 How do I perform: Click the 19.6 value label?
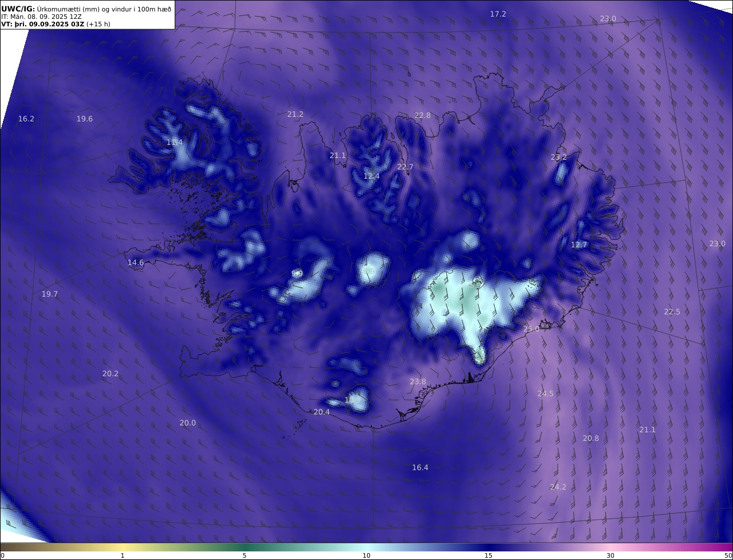click(85, 119)
